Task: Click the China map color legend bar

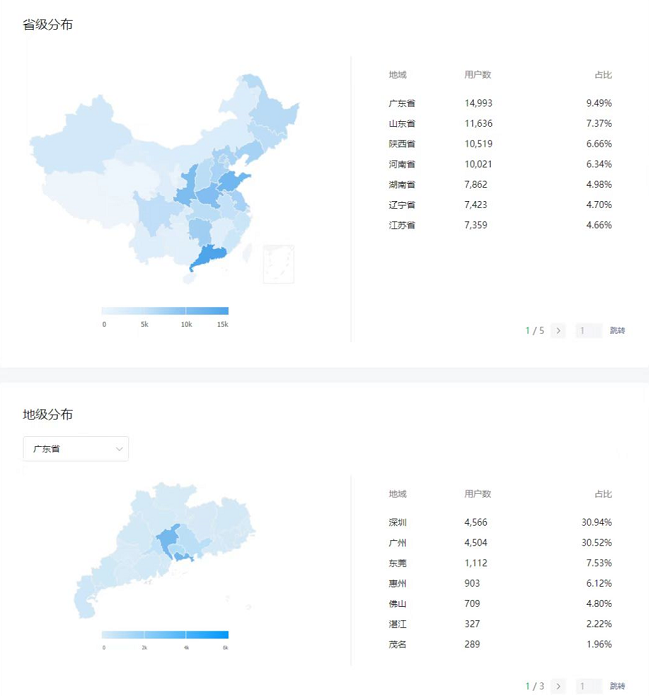Action: 165,311
